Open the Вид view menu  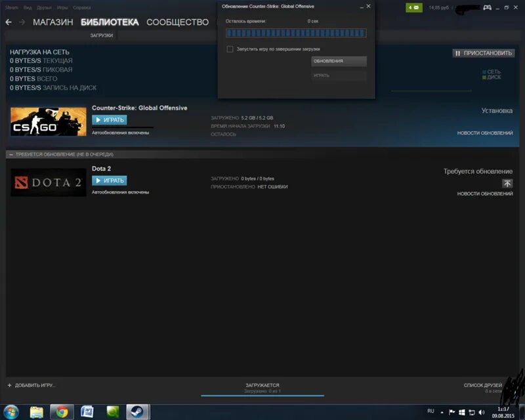28,7
